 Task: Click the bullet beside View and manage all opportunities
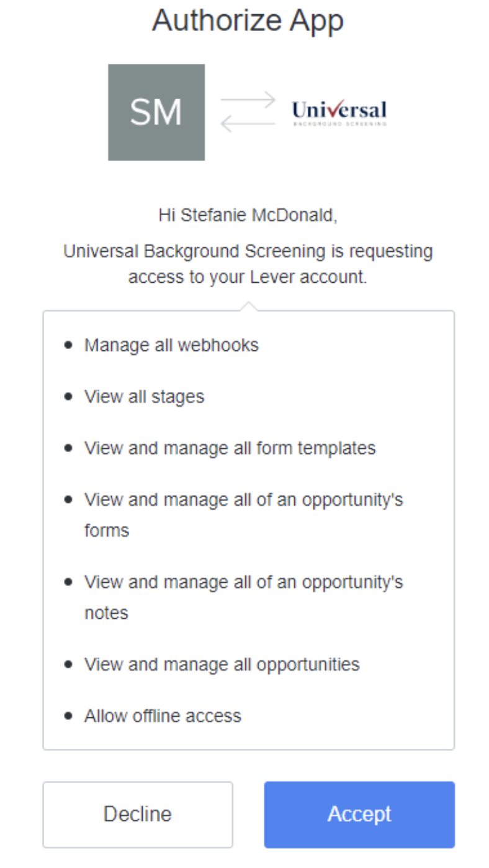[x=68, y=665]
